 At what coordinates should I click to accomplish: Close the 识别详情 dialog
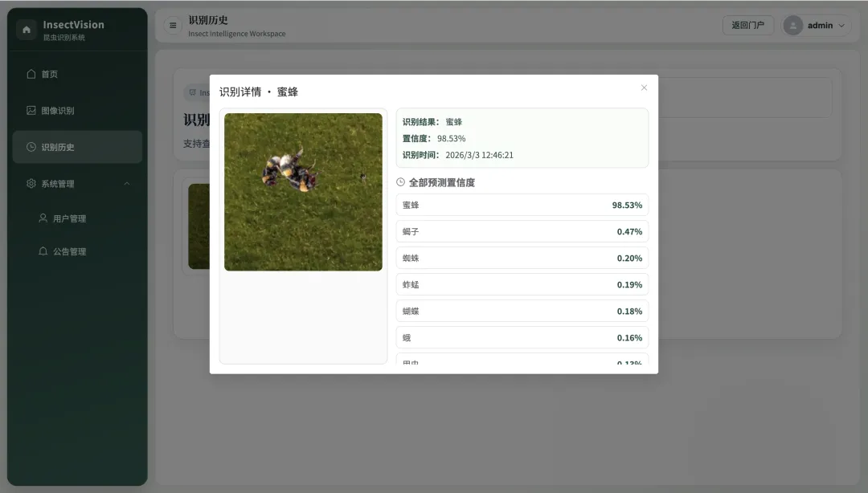coord(644,88)
